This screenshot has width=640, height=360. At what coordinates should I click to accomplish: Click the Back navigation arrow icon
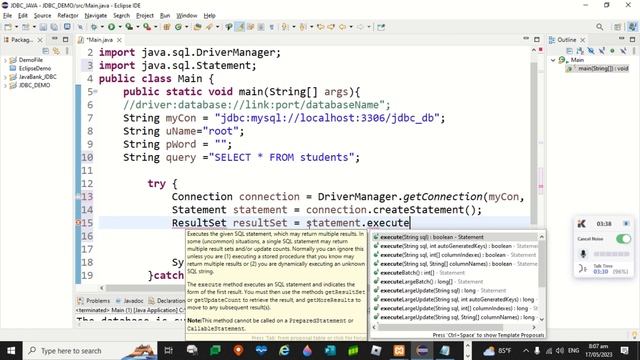click(x=342, y=27)
